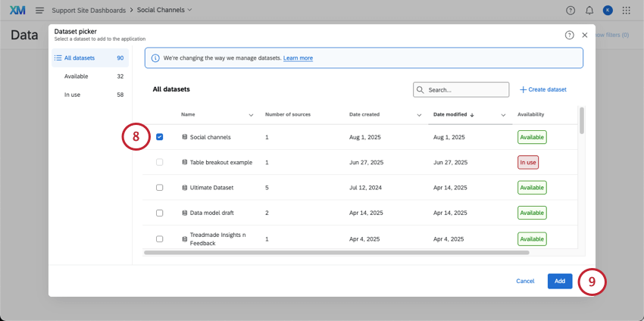
Task: Uncheck the Social channels dataset checkbox
Action: (x=160, y=137)
